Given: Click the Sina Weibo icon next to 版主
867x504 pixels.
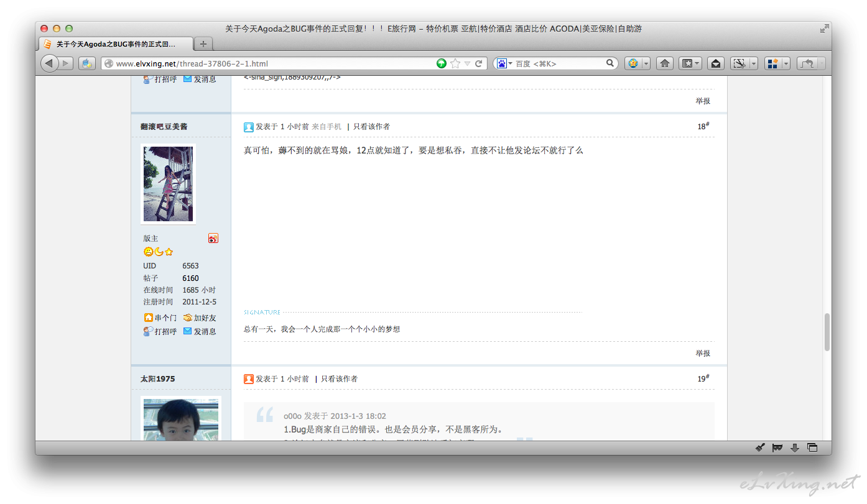Looking at the screenshot, I should pos(213,239).
